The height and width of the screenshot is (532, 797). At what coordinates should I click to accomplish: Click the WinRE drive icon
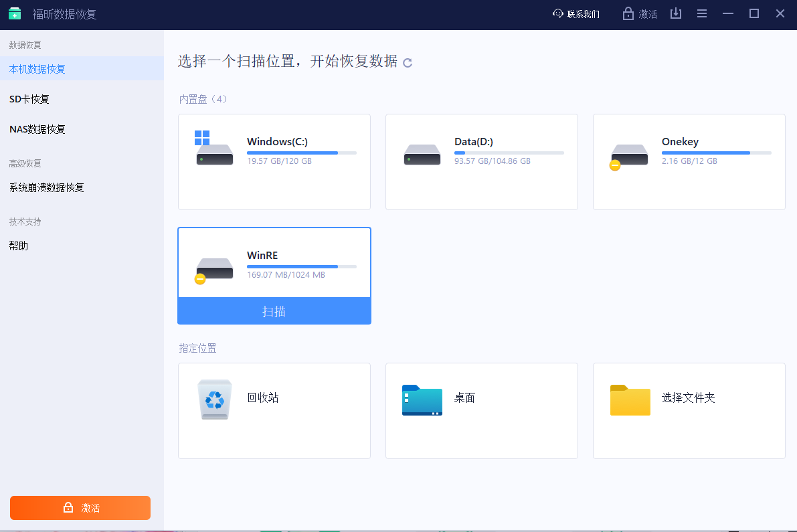point(214,270)
